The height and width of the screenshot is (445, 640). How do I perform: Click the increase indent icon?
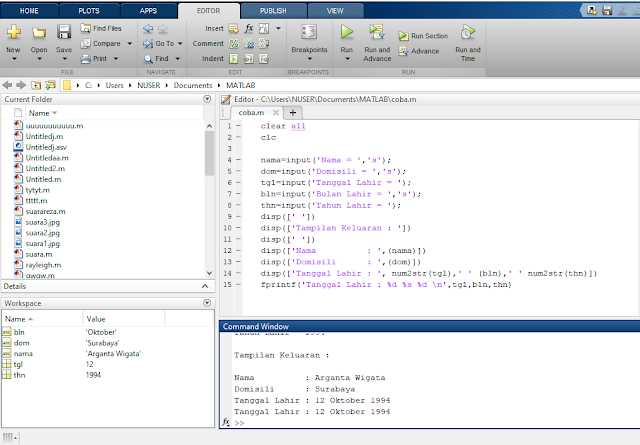[x=249, y=59]
